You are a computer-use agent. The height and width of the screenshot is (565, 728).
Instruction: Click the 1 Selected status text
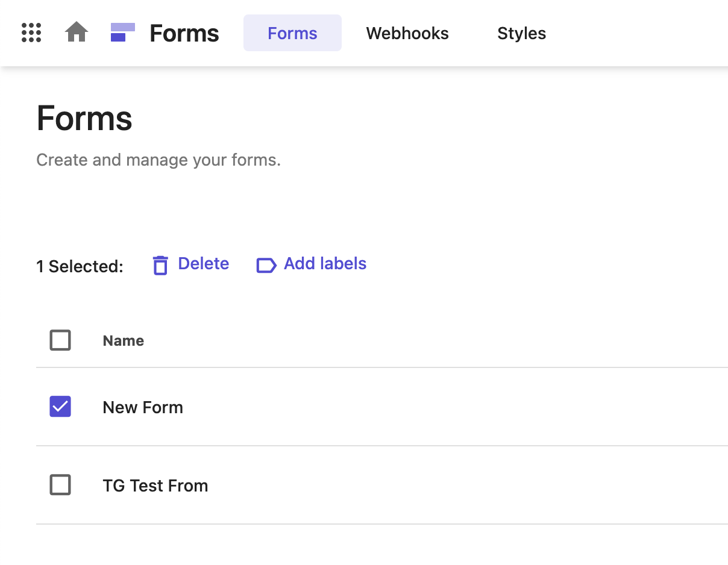tap(80, 266)
